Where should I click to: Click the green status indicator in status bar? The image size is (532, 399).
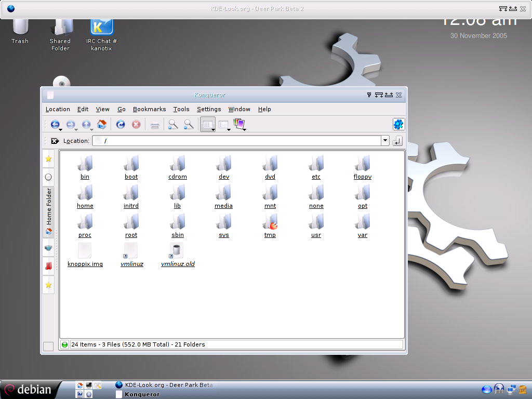pyautogui.click(x=64, y=345)
